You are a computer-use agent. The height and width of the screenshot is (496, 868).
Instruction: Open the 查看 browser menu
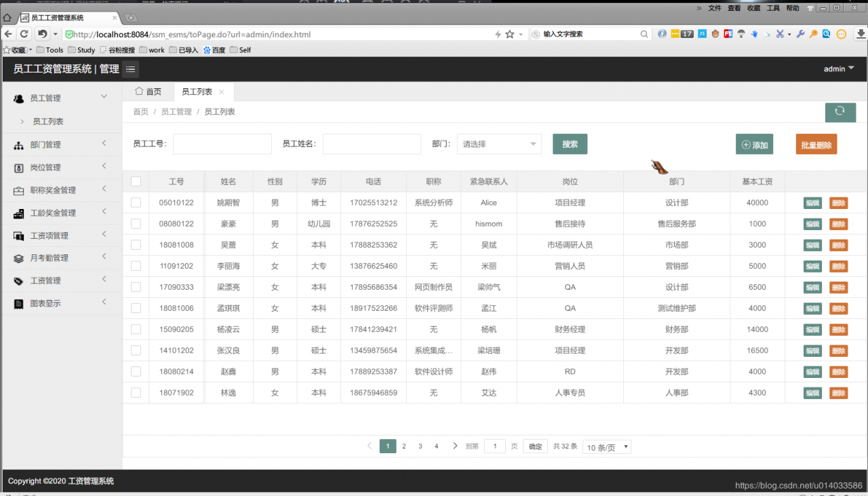[x=734, y=8]
